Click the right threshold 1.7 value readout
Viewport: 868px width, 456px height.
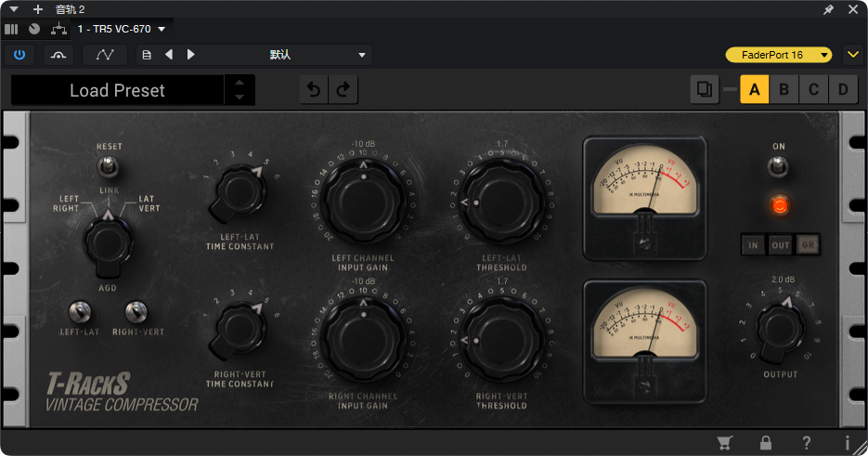tap(502, 280)
